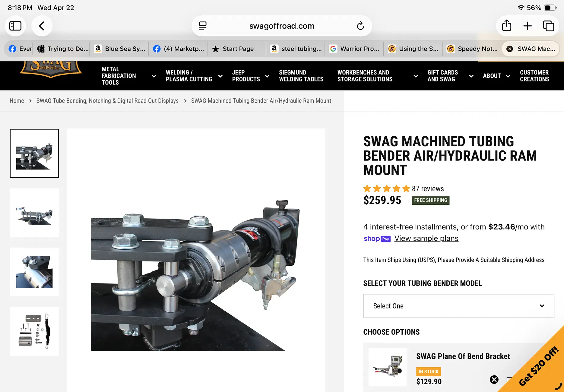The width and height of the screenshot is (564, 392).
Task: Open Jeep Products menu
Action: (246, 76)
